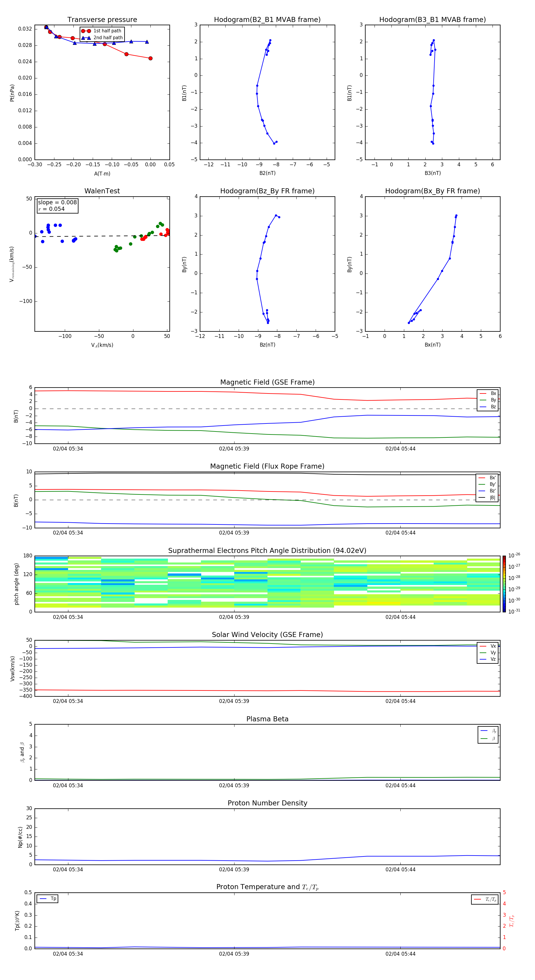Click '02/04 05:44' tick under Plasma Beta plot
The height and width of the screenshot is (980, 535).
click(x=400, y=785)
